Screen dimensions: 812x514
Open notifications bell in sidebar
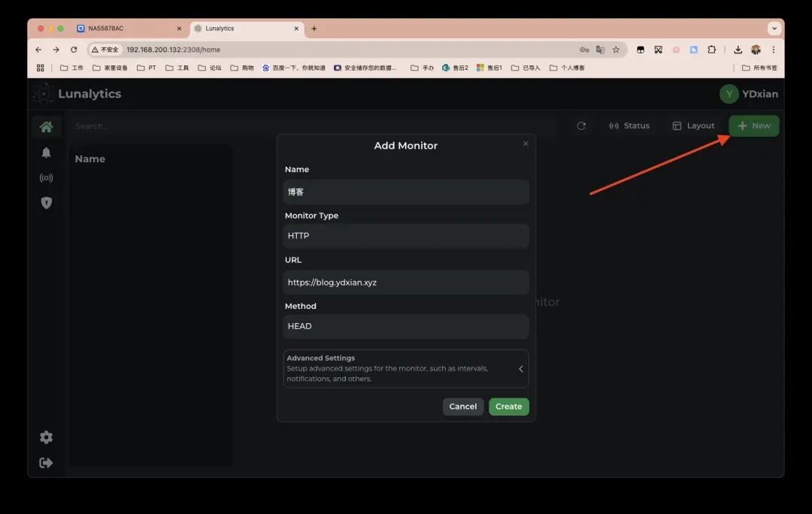(x=46, y=153)
